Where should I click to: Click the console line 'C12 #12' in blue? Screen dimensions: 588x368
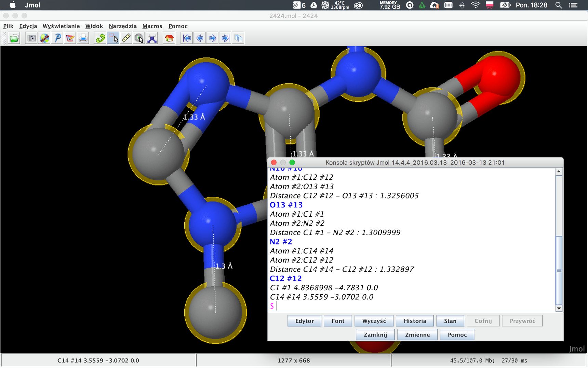click(x=285, y=278)
